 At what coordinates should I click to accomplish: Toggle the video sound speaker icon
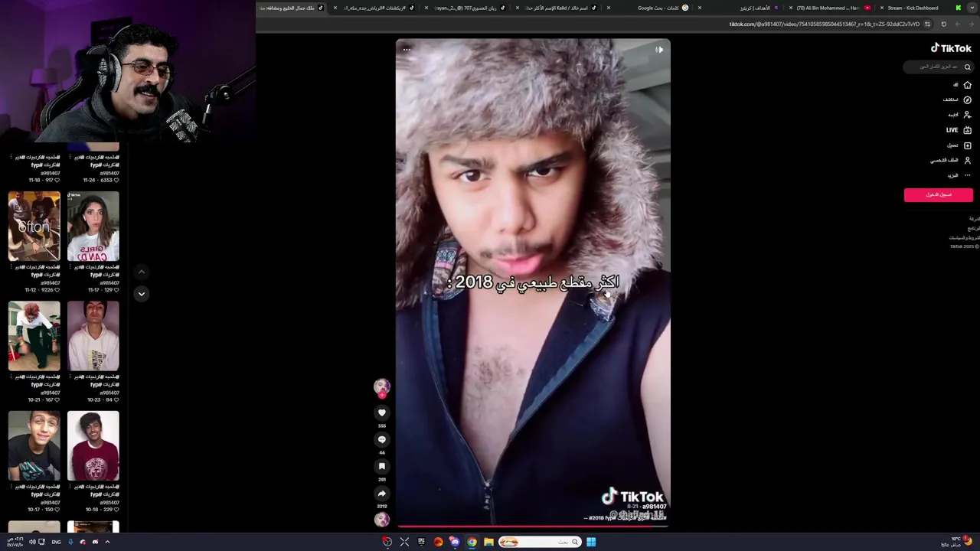pyautogui.click(x=659, y=50)
